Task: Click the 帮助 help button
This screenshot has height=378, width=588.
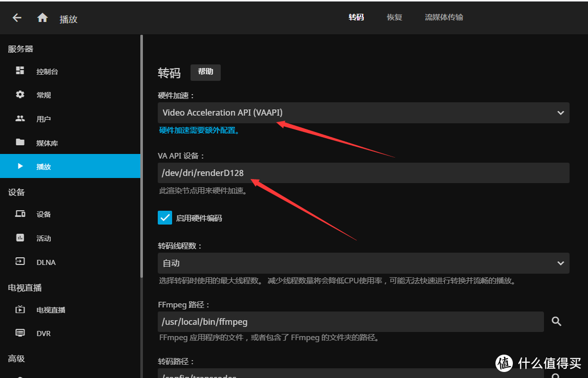Action: 205,72
